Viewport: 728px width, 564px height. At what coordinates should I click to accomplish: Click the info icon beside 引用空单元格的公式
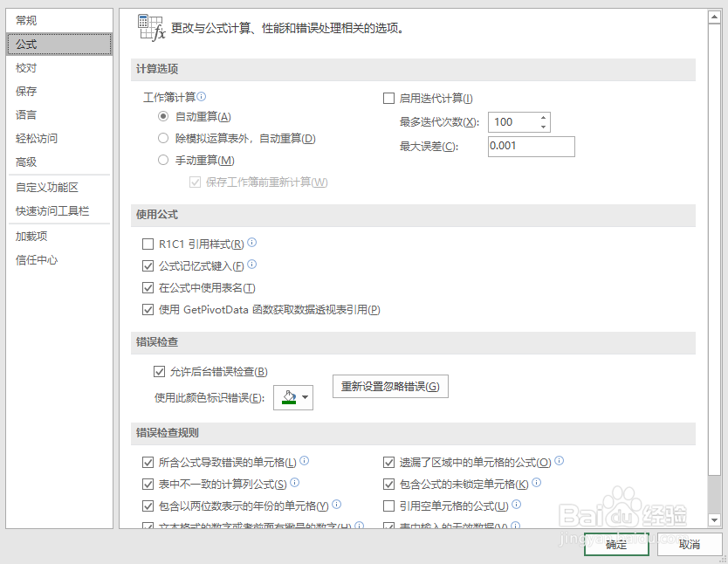point(515,505)
